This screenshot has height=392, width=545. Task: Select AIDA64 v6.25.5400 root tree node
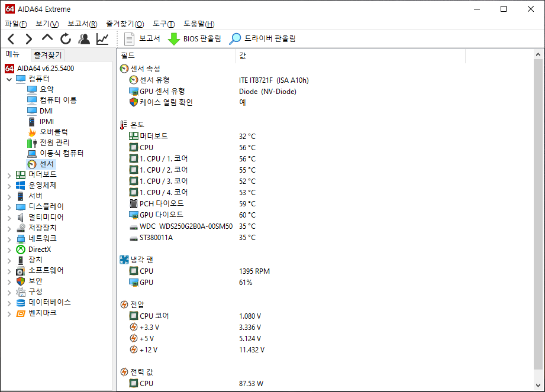[x=46, y=69]
